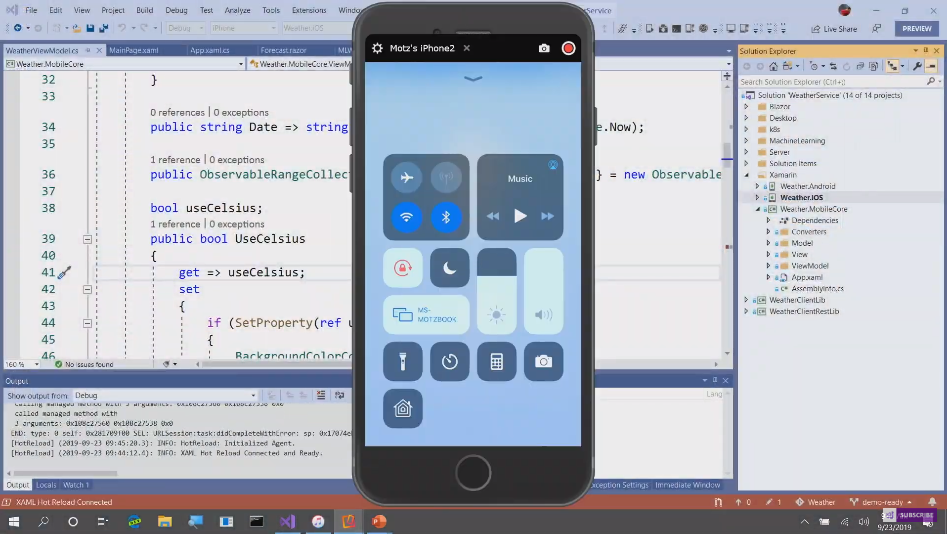Screen dimensions: 947x534
Task: Switch to the Locals tab
Action: [46, 485]
